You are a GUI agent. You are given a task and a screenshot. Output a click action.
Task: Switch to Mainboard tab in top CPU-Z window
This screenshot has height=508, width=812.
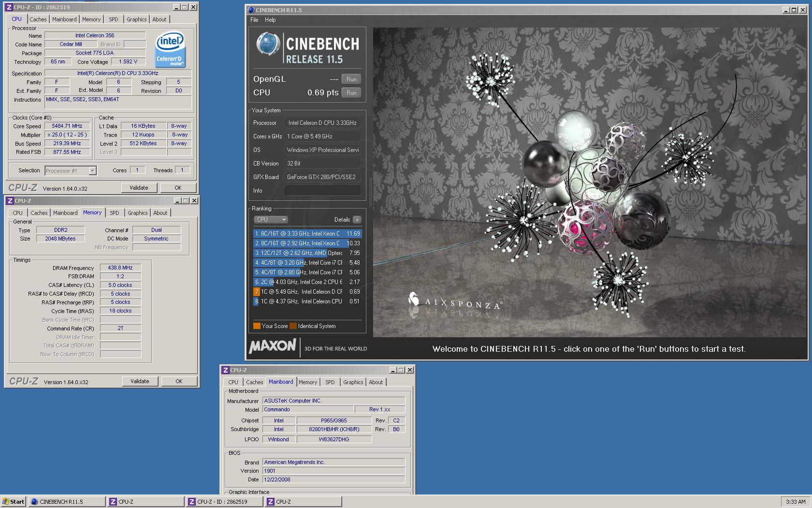coord(64,19)
